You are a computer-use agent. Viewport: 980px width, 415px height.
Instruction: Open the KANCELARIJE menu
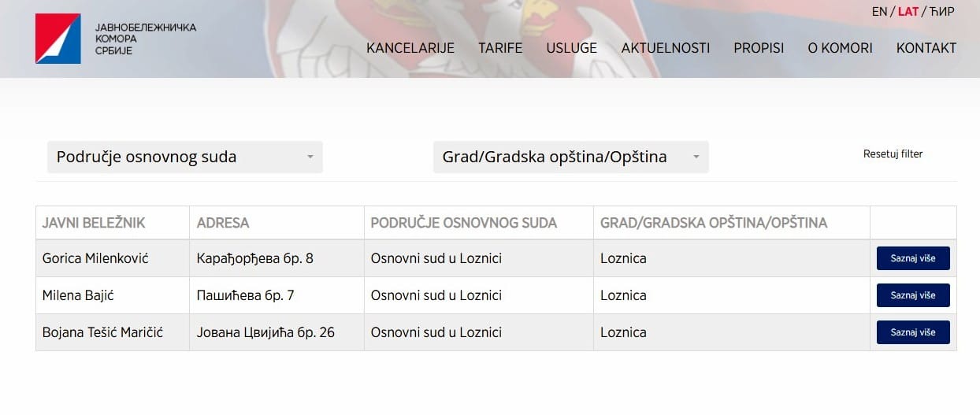(410, 48)
